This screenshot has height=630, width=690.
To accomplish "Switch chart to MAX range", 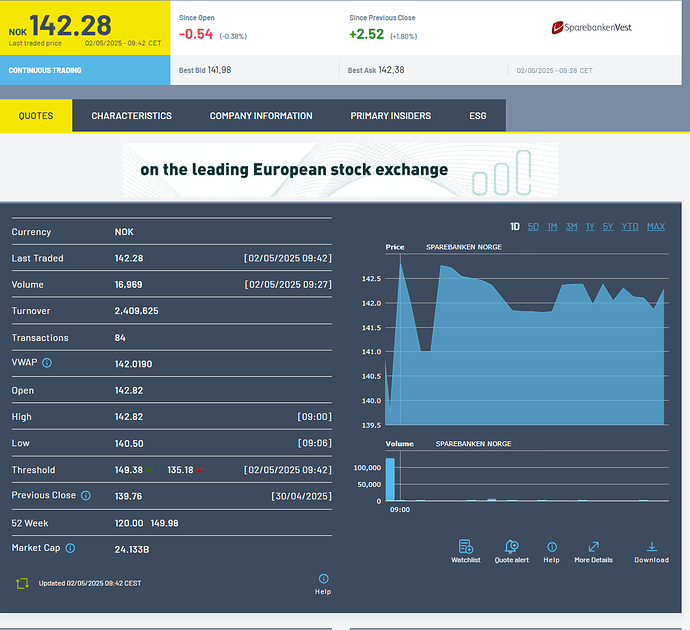I will pos(656,227).
